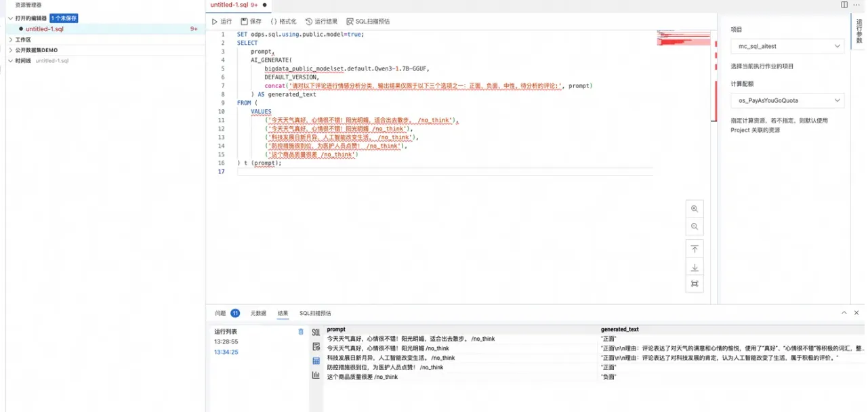The width and height of the screenshot is (868, 412).
Task: Click the ') AS generated_text' code line
Action: [283, 94]
